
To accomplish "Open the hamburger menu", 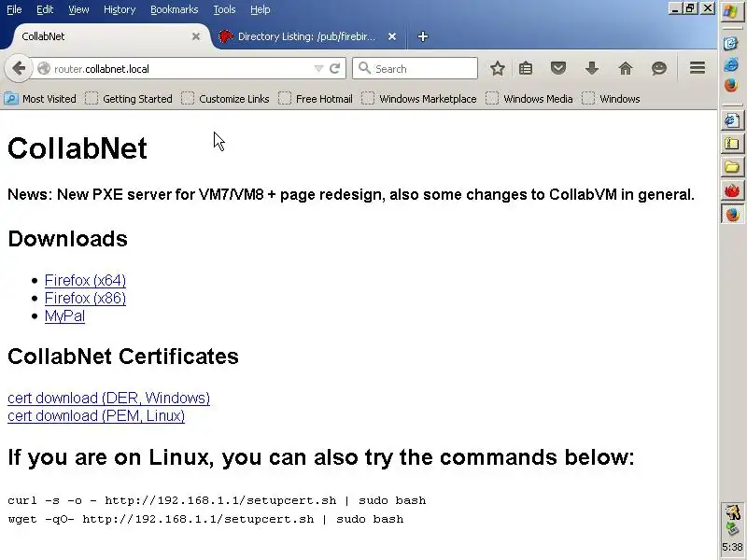I will pos(698,68).
